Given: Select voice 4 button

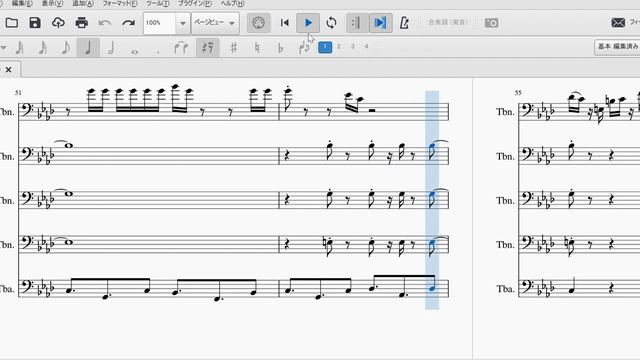Looking at the screenshot, I should 367,47.
